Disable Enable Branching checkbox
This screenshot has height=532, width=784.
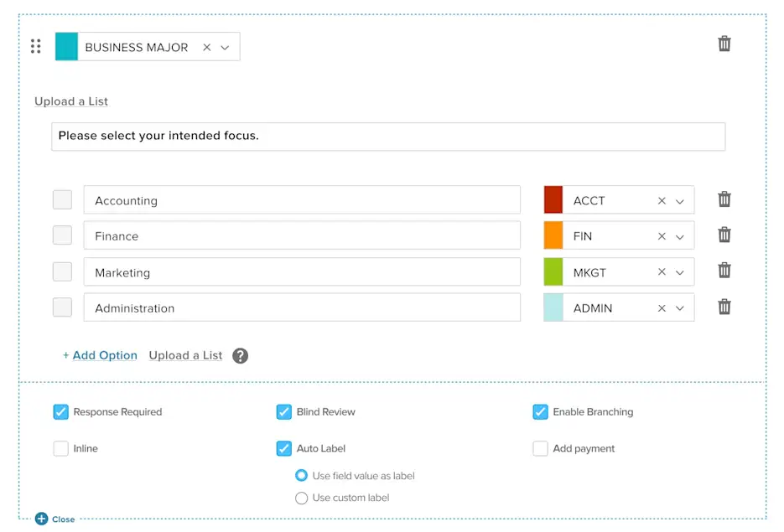point(540,411)
